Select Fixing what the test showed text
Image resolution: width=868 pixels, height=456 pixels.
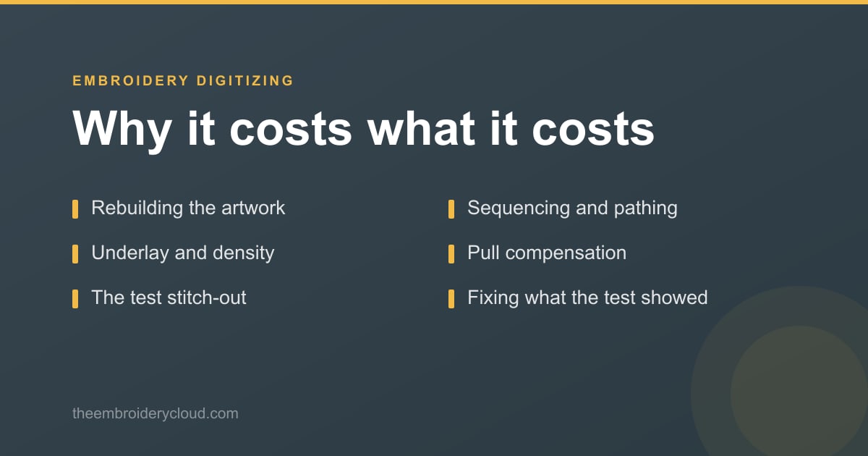pos(587,298)
